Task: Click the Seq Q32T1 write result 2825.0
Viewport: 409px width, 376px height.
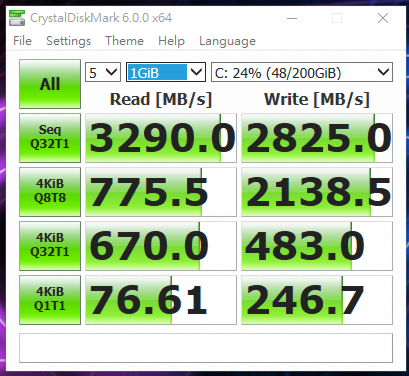Action: tap(317, 138)
